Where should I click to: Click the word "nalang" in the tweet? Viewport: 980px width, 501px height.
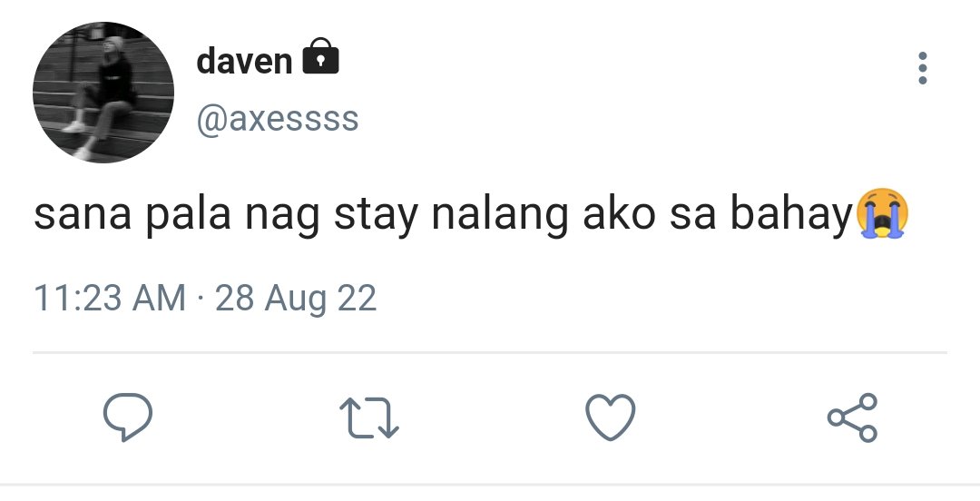500,215
